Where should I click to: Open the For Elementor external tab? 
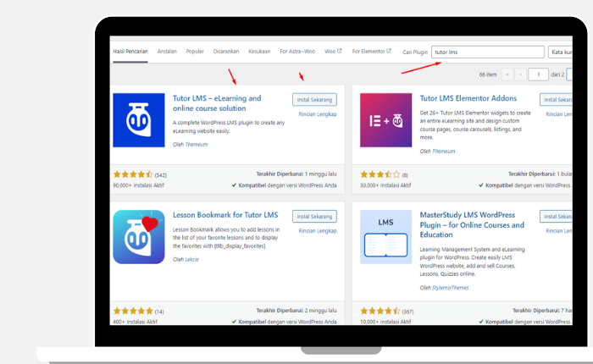371,51
